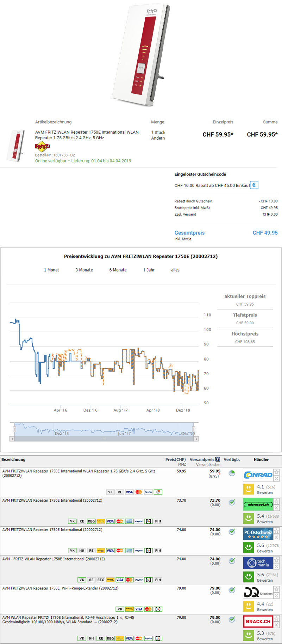
Task: Click the PC-Ostschweiz merchant logo
Action: tap(258, 534)
